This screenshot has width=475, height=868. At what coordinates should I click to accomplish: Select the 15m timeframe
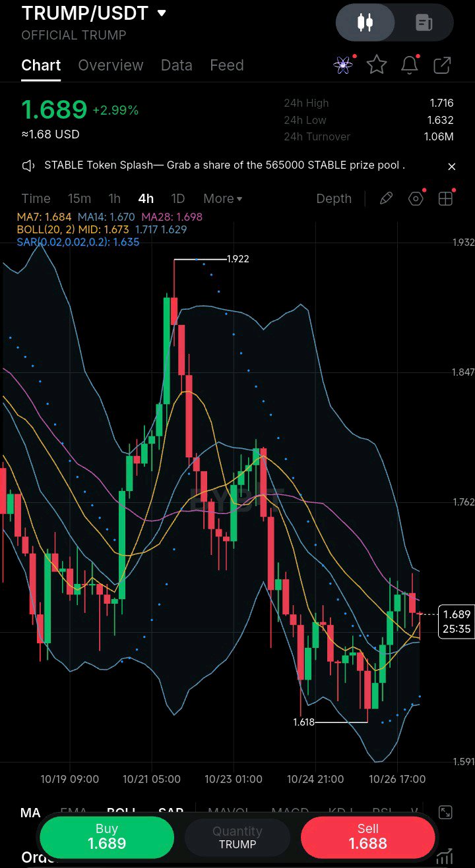(79, 198)
